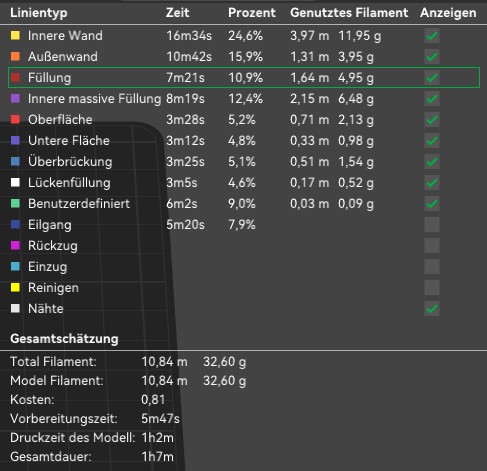Click the magenta Rückzug color swatch
487x471 pixels.
[x=15, y=246]
